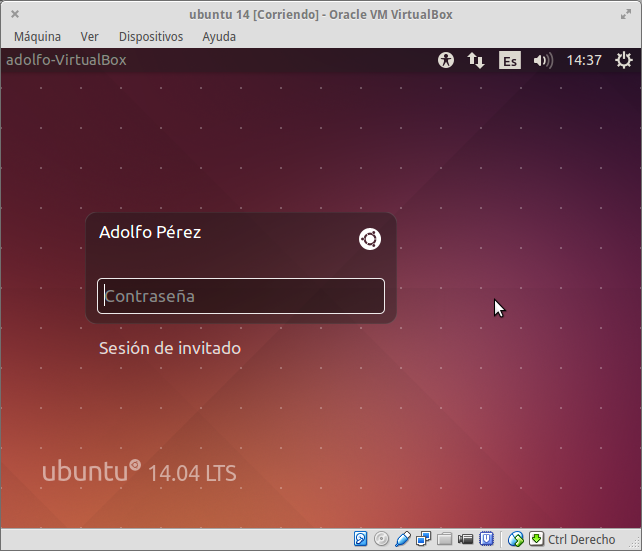Viewport: 642px width, 551px height.
Task: Click the Ubuntu session selector icon
Action: coord(370,239)
